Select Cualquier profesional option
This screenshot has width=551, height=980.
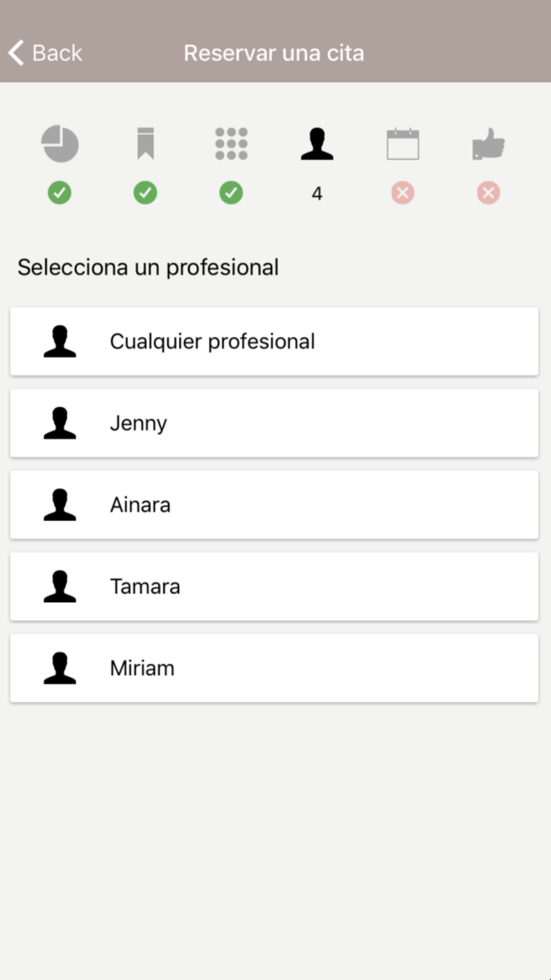click(x=274, y=342)
